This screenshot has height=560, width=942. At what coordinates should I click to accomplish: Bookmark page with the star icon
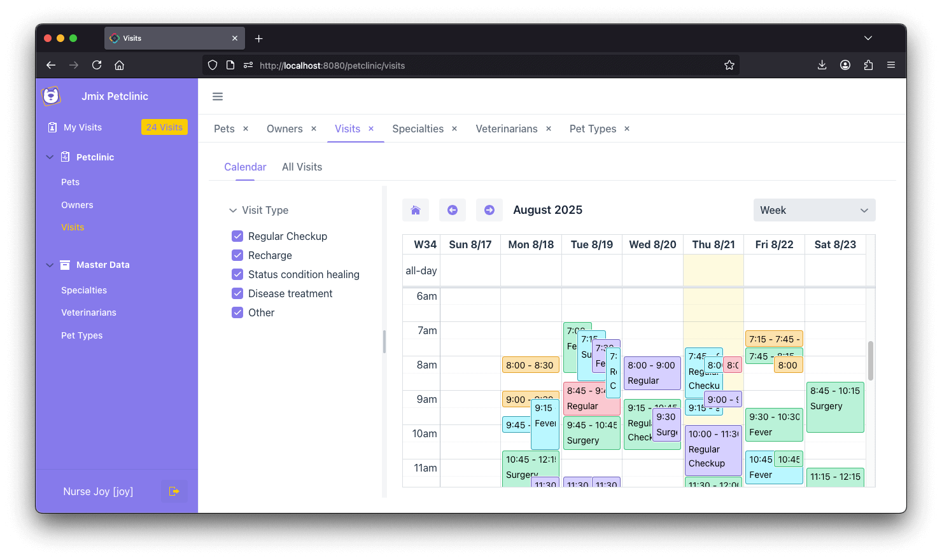coord(729,65)
